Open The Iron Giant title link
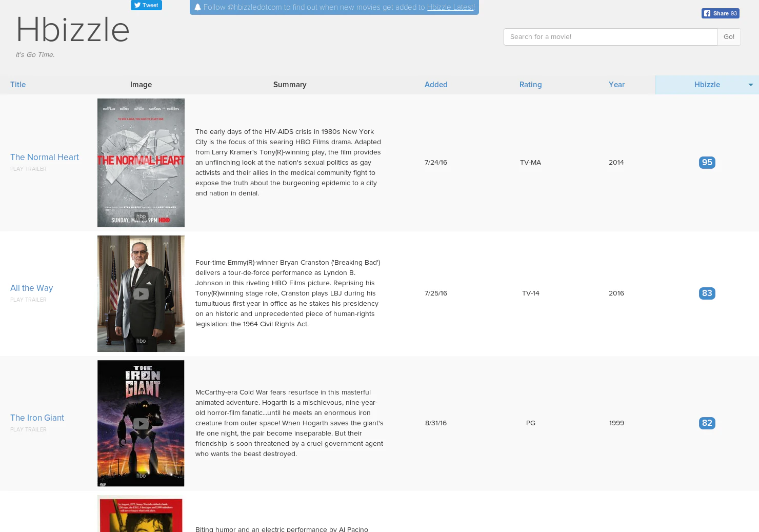This screenshot has width=759, height=532. [x=37, y=418]
